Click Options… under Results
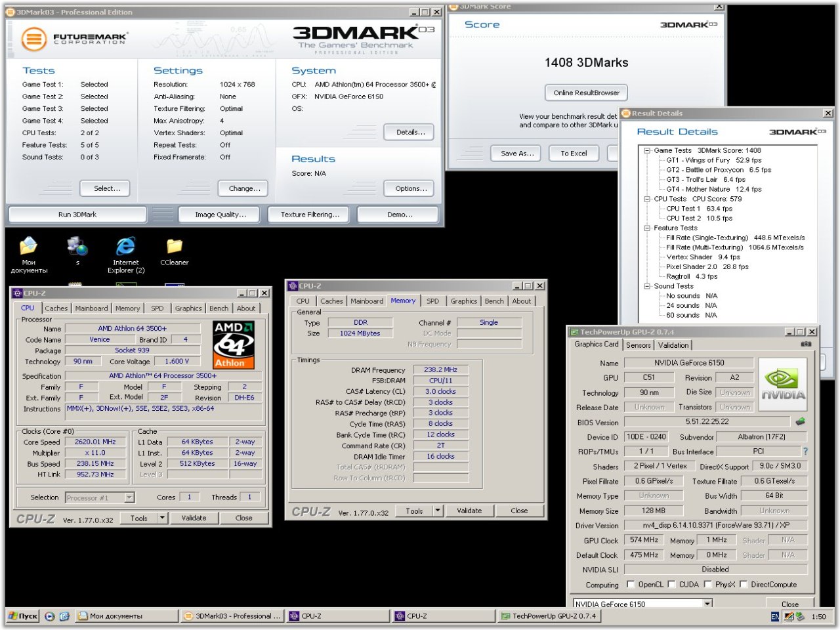840x630 pixels. tap(409, 188)
